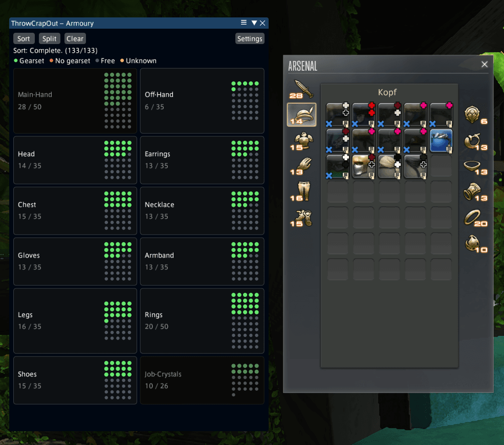Image resolution: width=504 pixels, height=445 pixels.
Task: Close the ThrowCrapOut Armoury window
Action: click(x=262, y=23)
